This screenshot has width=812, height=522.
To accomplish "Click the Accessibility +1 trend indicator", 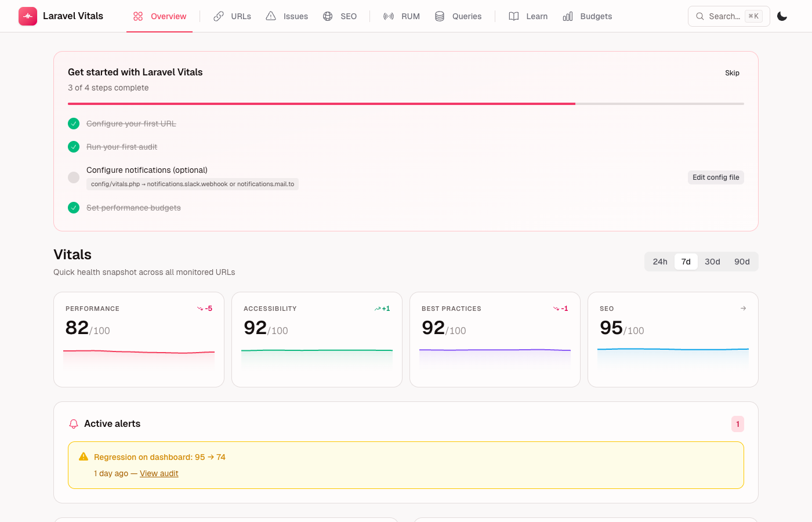I will click(382, 309).
